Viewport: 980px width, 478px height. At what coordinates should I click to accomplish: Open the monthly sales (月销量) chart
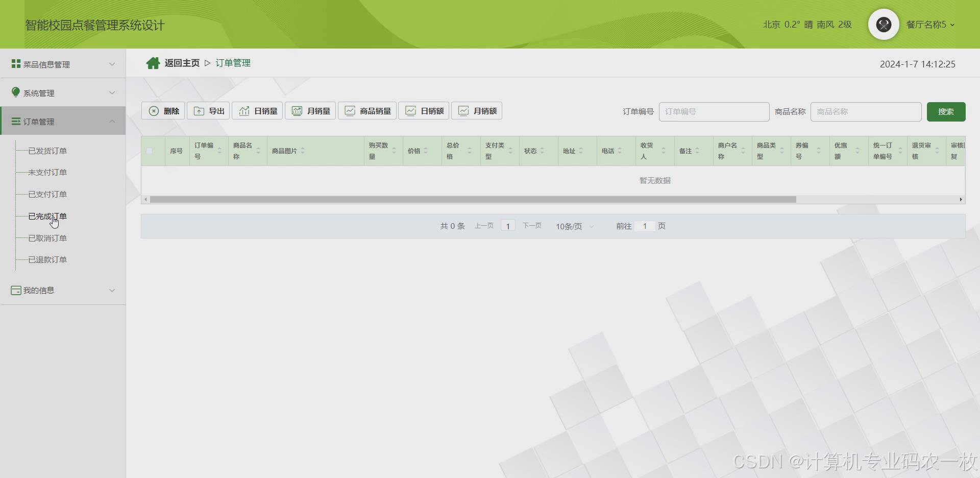tap(310, 111)
